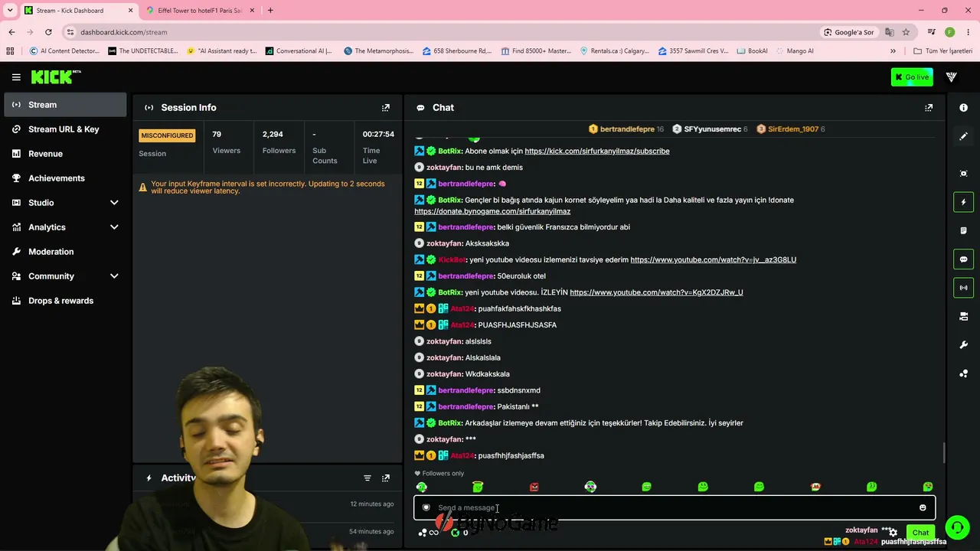
Task: Open the Tüm Yer İşaretleri bookmarks folder
Action: pyautogui.click(x=942, y=51)
